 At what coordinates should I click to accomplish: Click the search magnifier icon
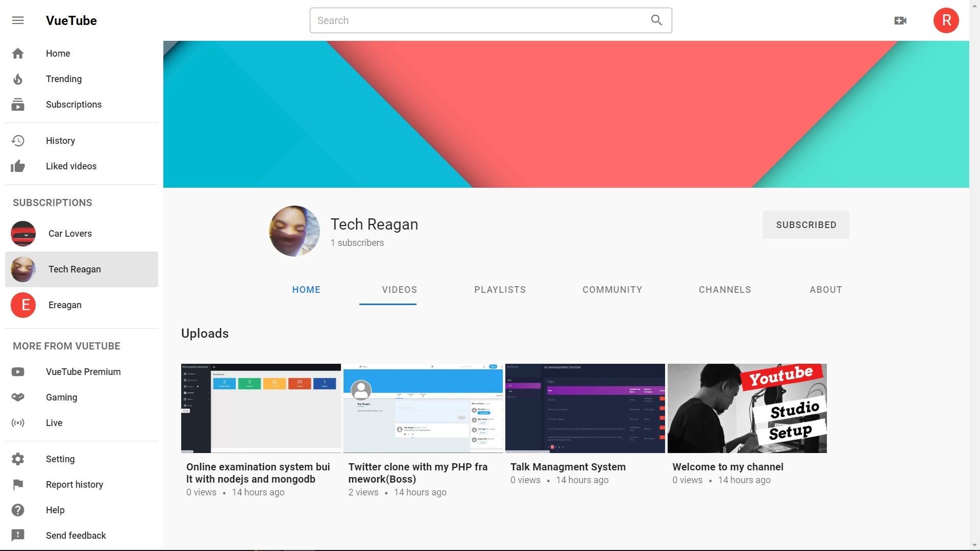[656, 20]
